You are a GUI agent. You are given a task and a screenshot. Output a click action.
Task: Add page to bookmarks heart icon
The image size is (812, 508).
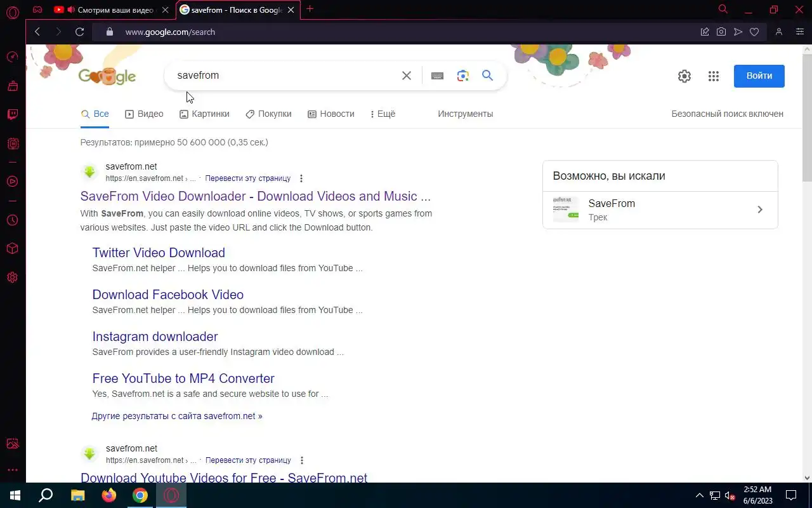(x=754, y=32)
